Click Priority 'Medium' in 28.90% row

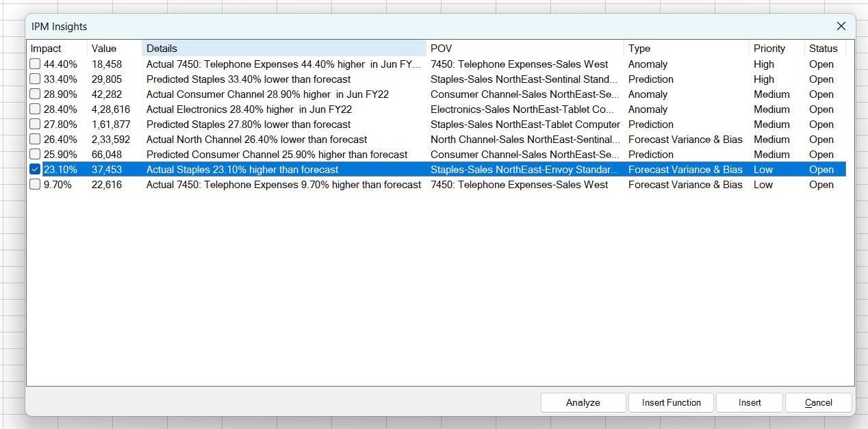tap(771, 94)
